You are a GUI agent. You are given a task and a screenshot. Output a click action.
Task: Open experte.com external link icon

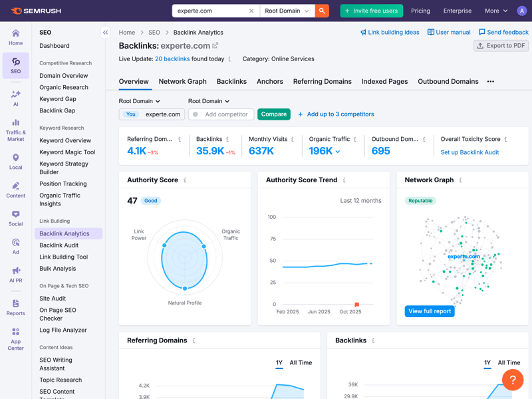[x=215, y=46]
